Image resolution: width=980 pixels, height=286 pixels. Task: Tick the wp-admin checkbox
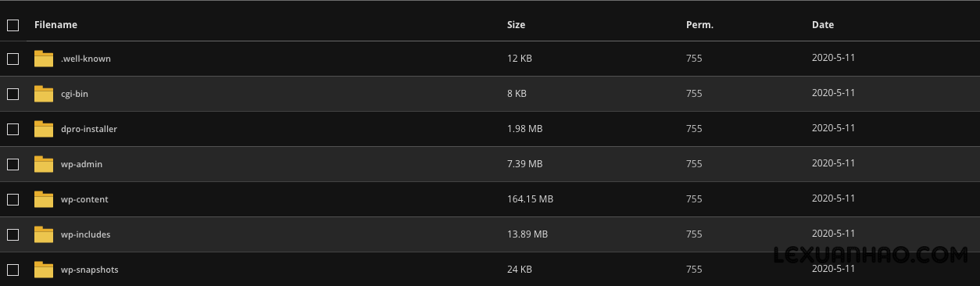tap(13, 164)
